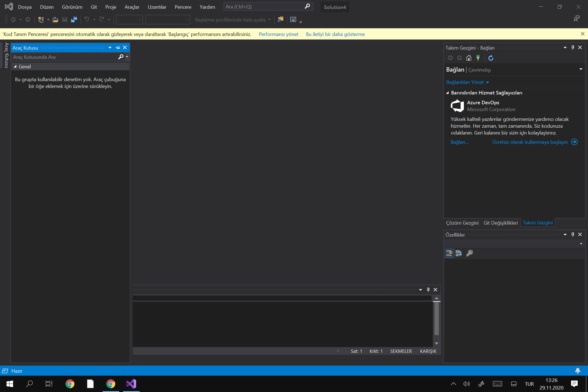Screen dimensions: 588x392
Task: Click the Azure DevOps logo
Action: point(457,106)
